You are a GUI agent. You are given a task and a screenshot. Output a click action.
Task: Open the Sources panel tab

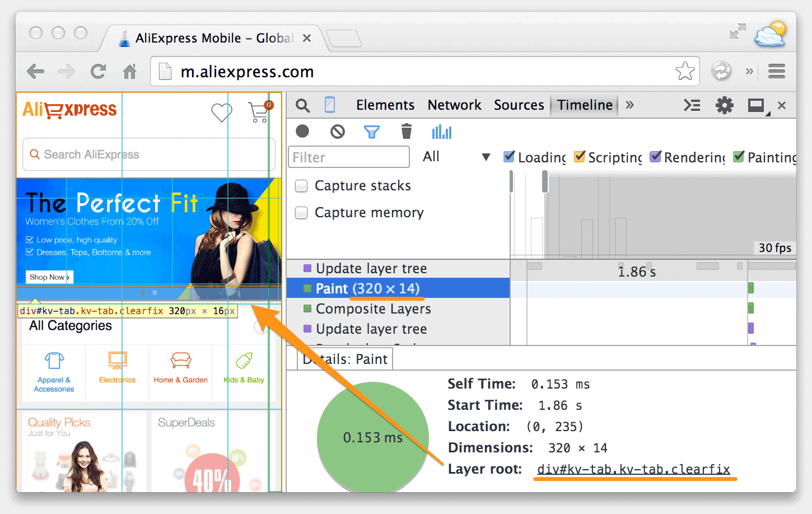tap(519, 105)
